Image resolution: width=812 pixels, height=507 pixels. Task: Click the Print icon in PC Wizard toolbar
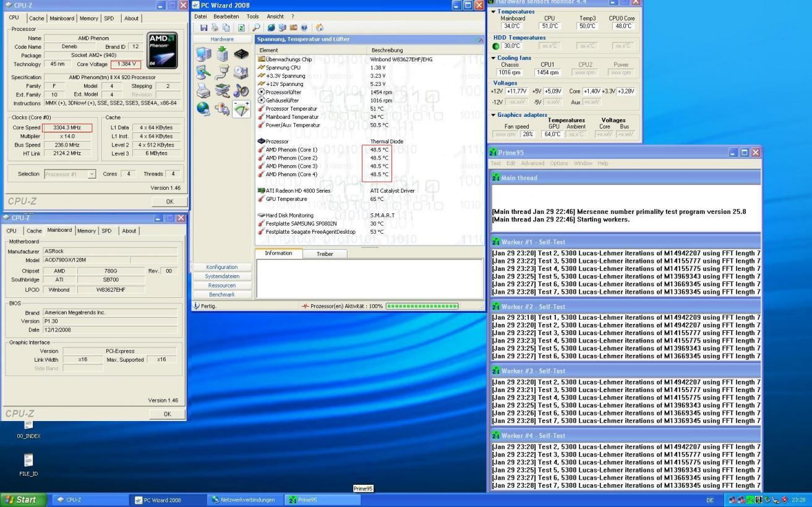(215, 27)
